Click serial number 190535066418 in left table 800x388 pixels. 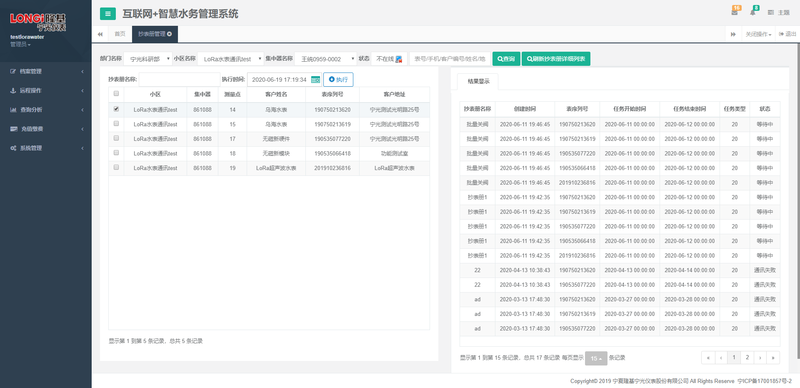(x=332, y=153)
